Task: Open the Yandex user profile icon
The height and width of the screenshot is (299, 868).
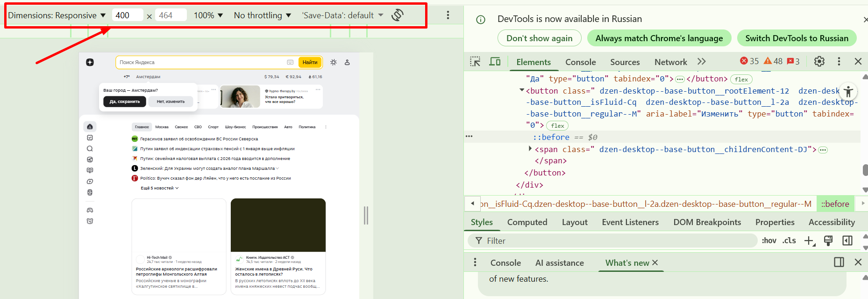Action: coord(347,62)
